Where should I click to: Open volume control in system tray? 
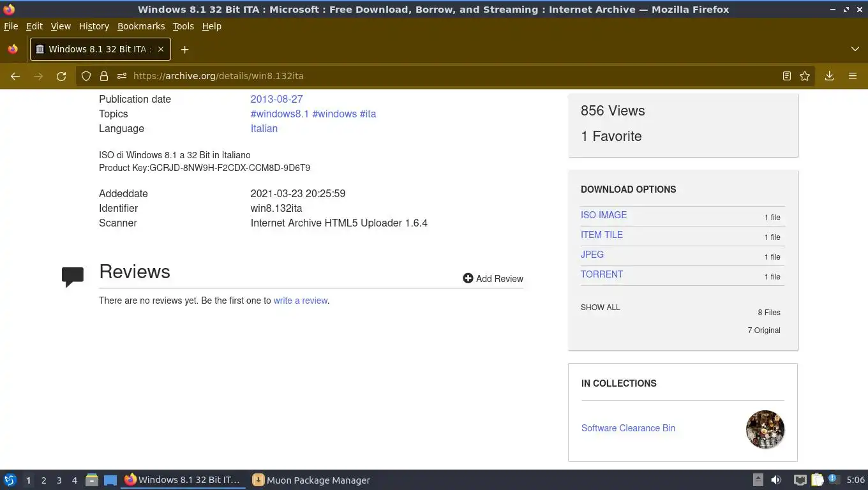click(776, 480)
